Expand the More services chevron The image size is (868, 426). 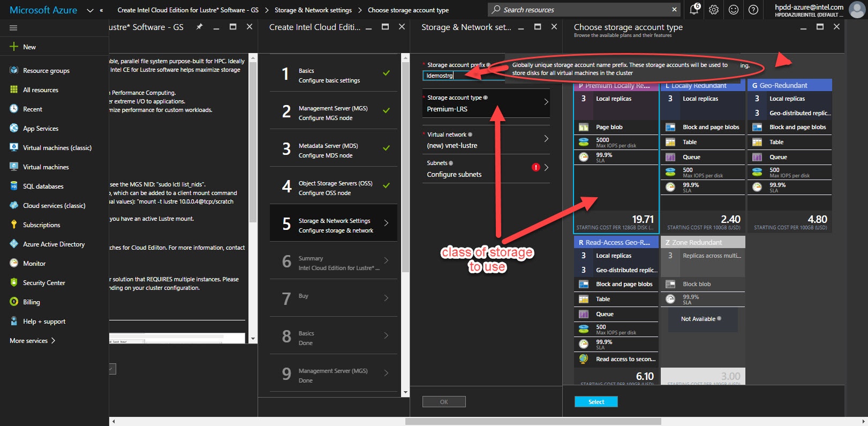[53, 340]
